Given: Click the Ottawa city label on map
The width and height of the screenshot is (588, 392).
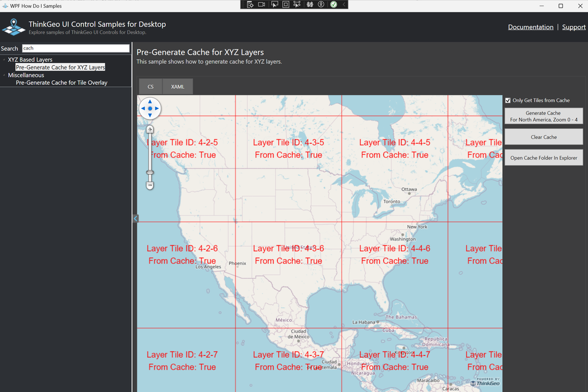Looking at the screenshot, I should (409, 190).
